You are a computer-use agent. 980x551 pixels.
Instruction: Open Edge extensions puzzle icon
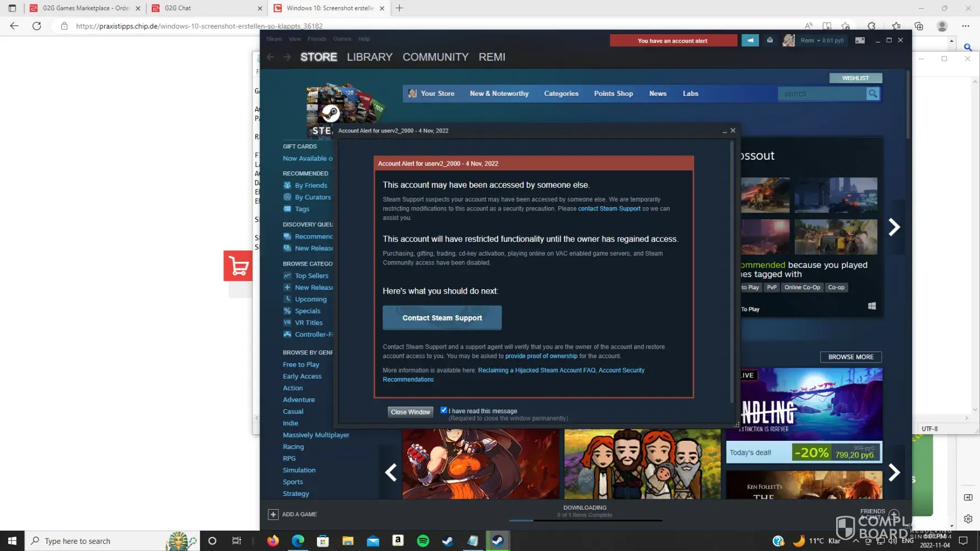pos(871,26)
